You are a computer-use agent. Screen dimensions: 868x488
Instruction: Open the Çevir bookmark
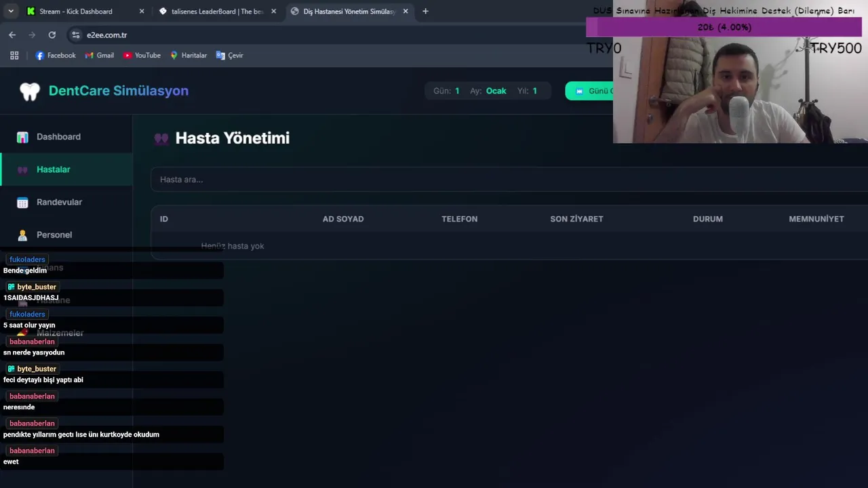point(229,56)
